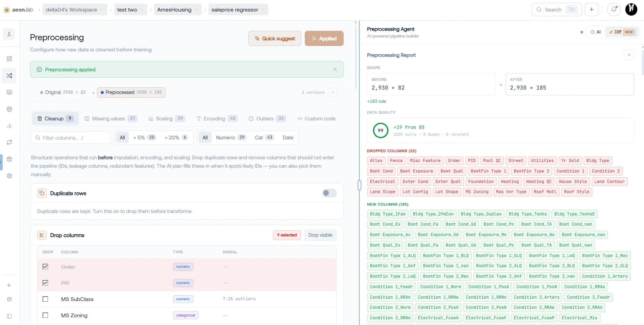Open the bar chart icon in sidebar
The image size is (644, 325).
click(9, 126)
